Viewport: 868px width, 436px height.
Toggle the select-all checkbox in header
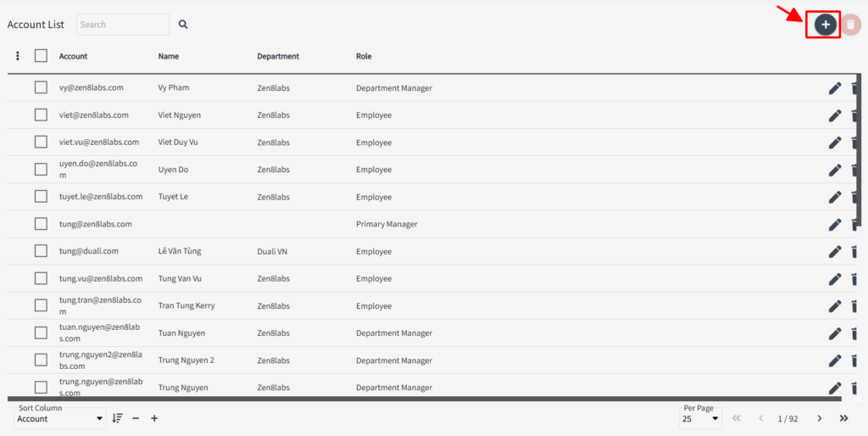pyautogui.click(x=41, y=56)
